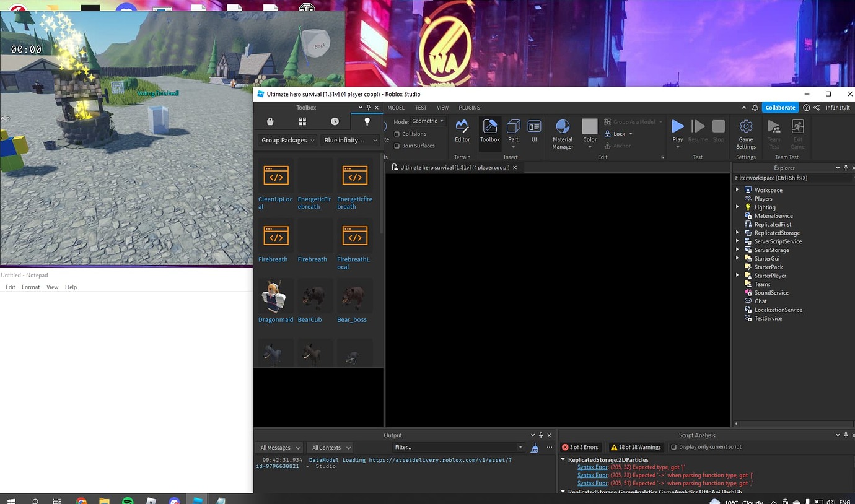Click the first Syntax Error link in Script Analysis
This screenshot has height=504, width=855.
pos(592,467)
